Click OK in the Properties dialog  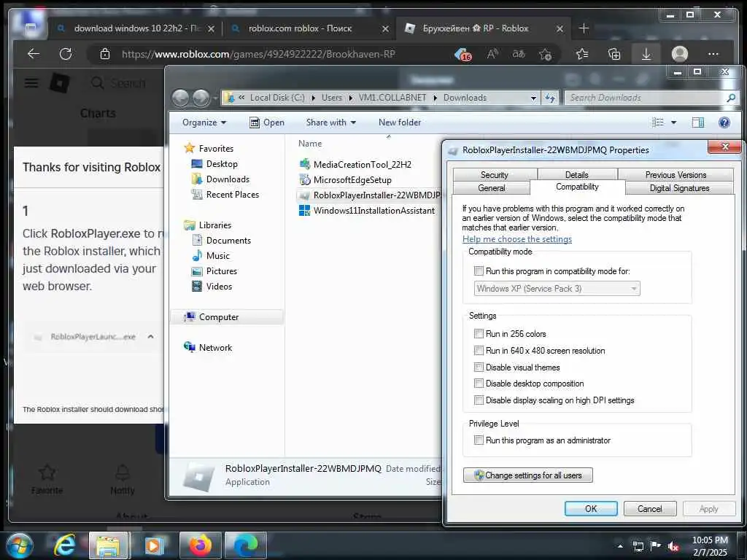[591, 508]
